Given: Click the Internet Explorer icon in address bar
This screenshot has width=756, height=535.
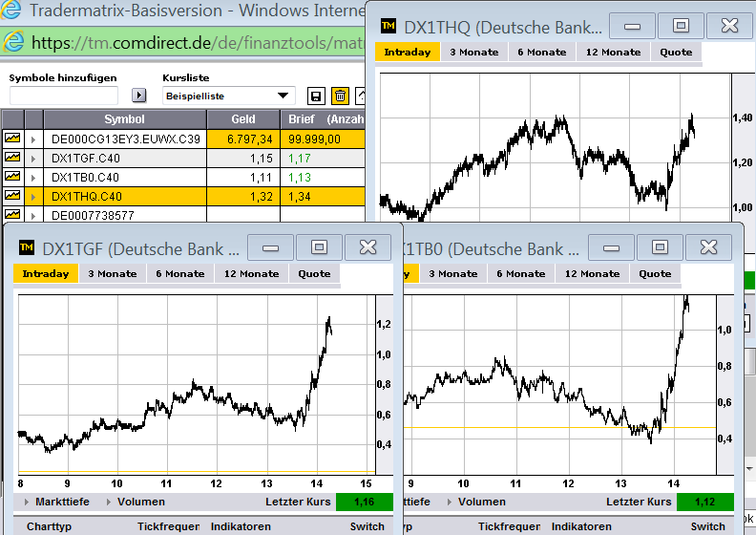Looking at the screenshot, I should point(13,42).
